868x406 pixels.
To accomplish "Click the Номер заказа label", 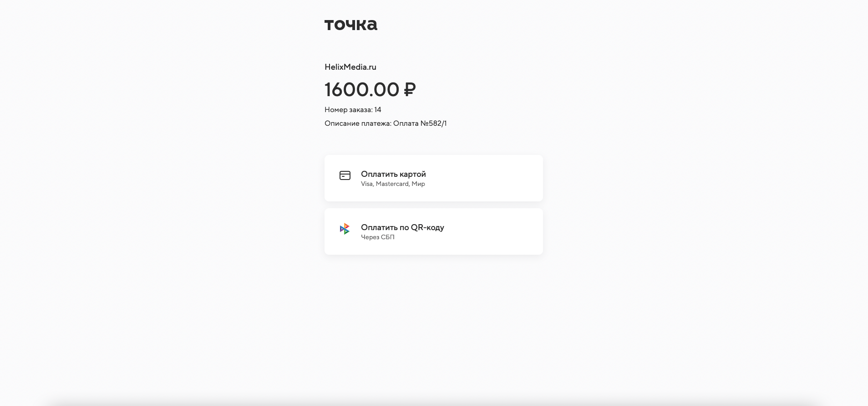I will (x=349, y=110).
